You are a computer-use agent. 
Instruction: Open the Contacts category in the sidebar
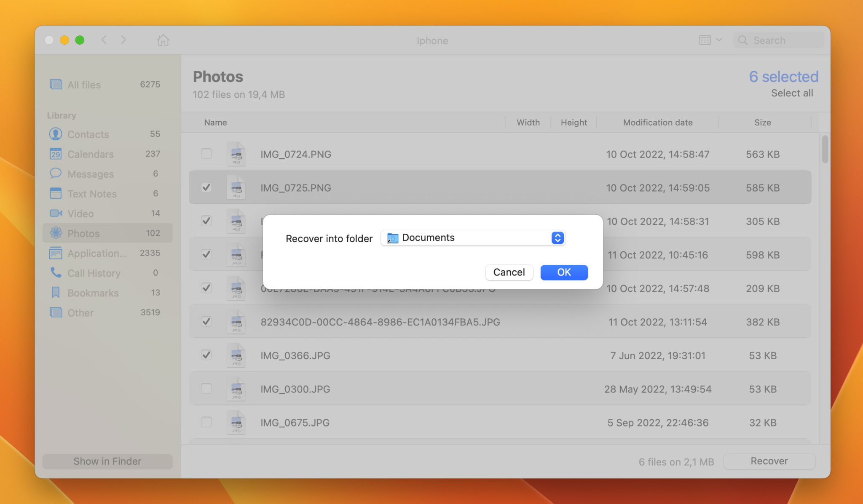coord(56,134)
